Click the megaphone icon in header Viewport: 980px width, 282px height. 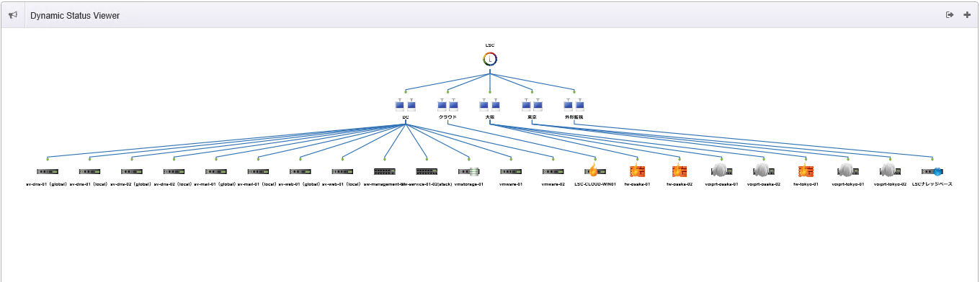[13, 15]
